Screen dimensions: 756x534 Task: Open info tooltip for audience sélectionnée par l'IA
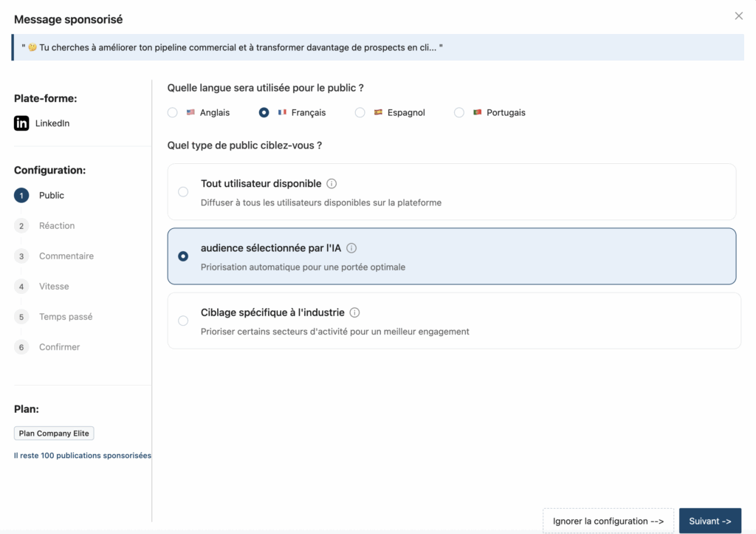352,248
